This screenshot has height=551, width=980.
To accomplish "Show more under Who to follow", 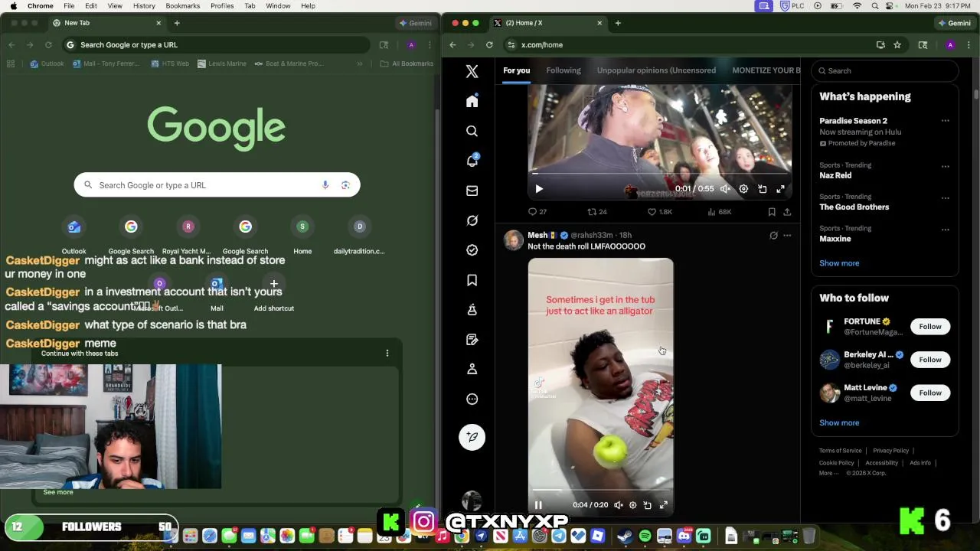I will coord(839,422).
